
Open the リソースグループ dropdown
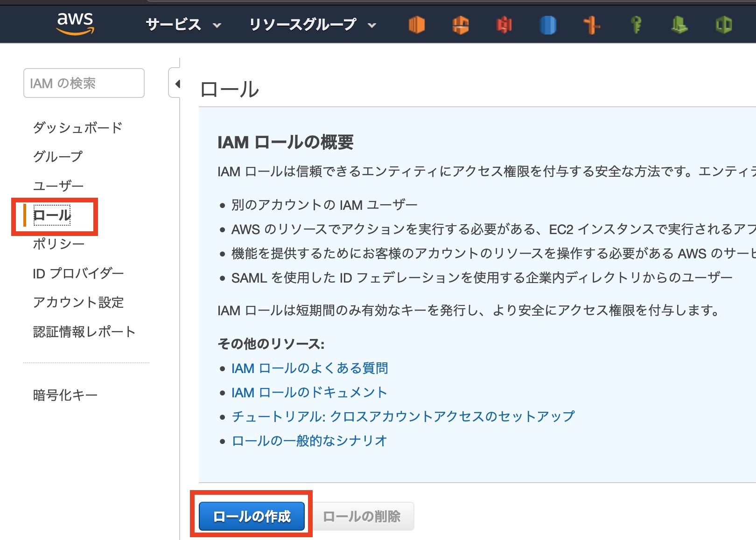pos(312,25)
